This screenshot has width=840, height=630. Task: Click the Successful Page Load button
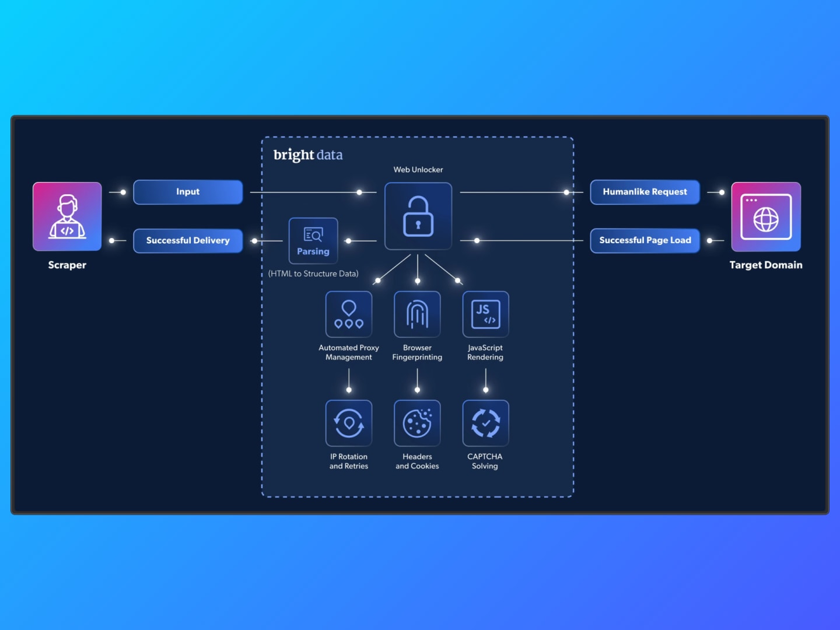tap(645, 240)
